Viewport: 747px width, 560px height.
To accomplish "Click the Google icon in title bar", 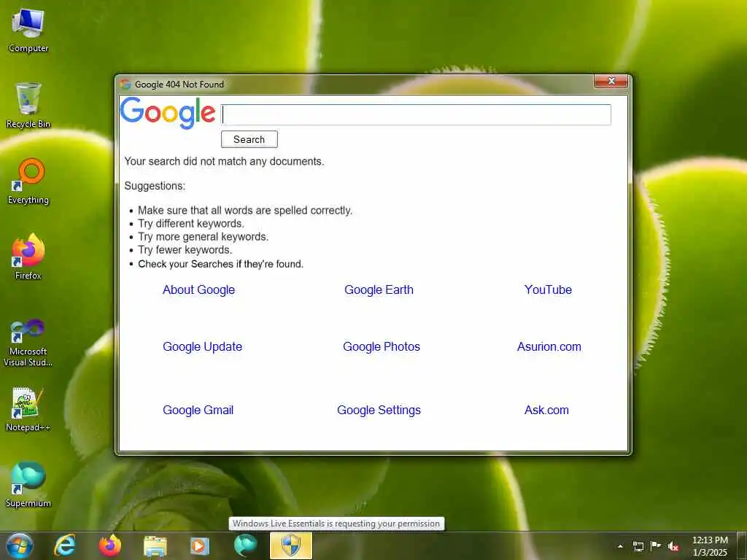I will coord(125,85).
